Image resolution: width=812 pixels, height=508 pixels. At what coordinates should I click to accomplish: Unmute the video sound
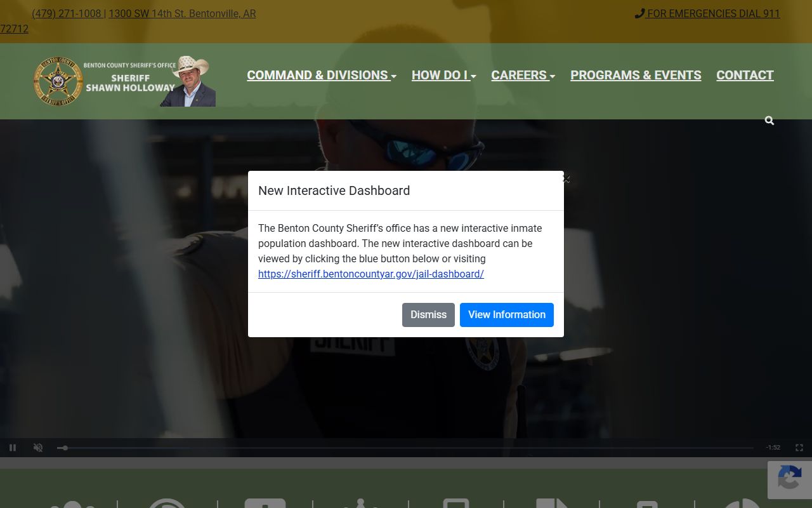point(38,448)
